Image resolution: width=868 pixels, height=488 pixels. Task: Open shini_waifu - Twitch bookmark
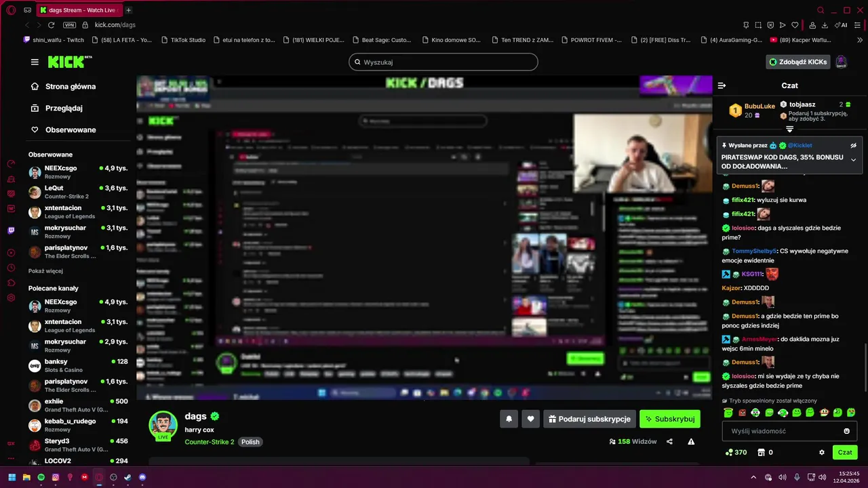[54, 40]
